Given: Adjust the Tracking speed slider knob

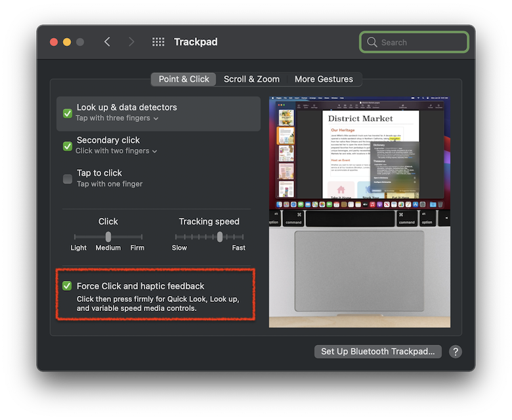Looking at the screenshot, I should [220, 237].
